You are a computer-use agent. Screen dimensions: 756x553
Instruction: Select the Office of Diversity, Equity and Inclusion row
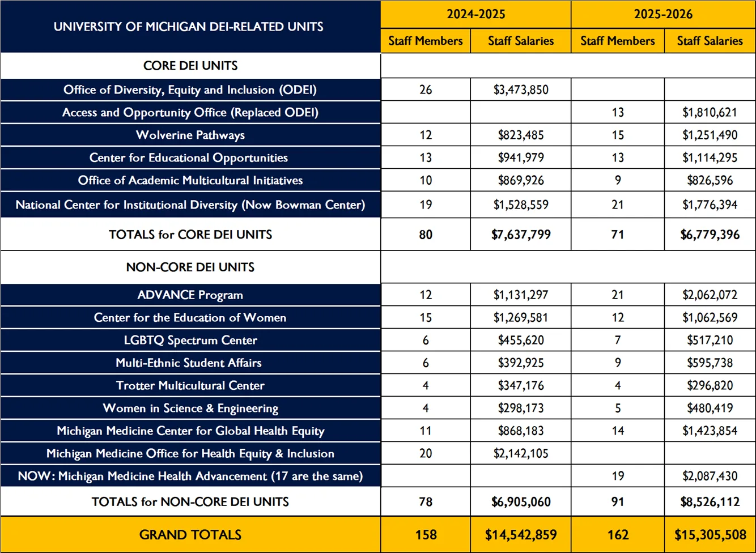(190, 90)
